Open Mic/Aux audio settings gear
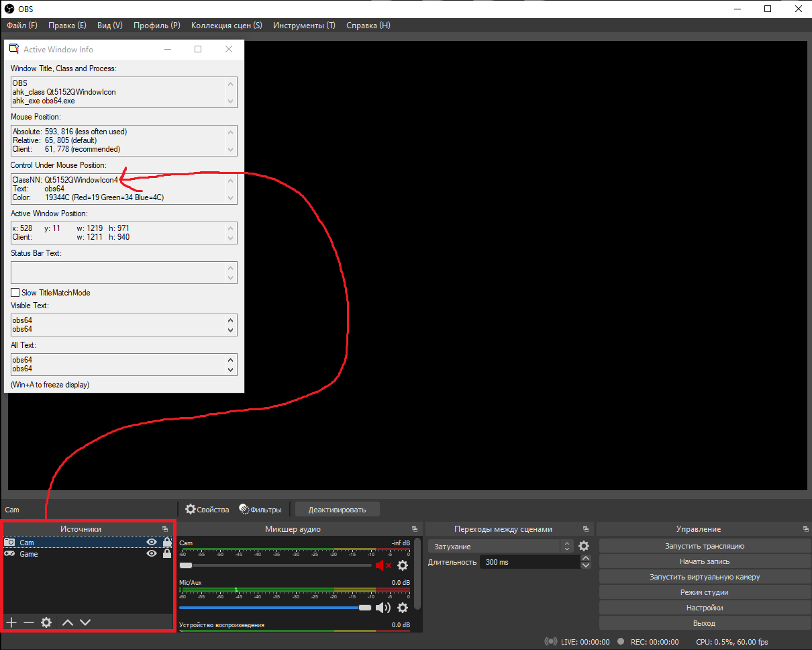The width and height of the screenshot is (812, 650). tap(403, 608)
